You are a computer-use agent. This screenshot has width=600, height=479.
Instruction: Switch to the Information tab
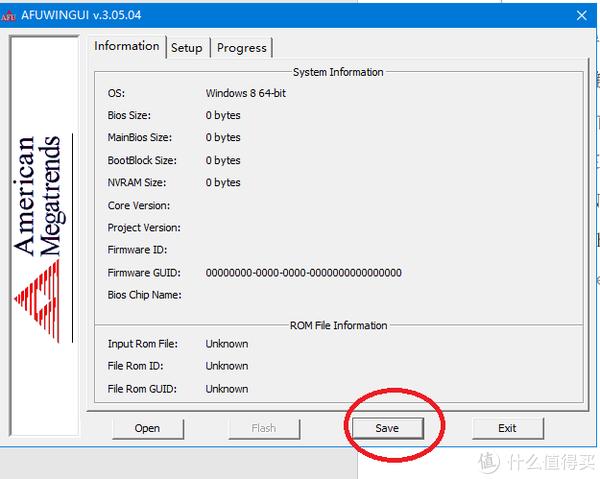pyautogui.click(x=127, y=46)
